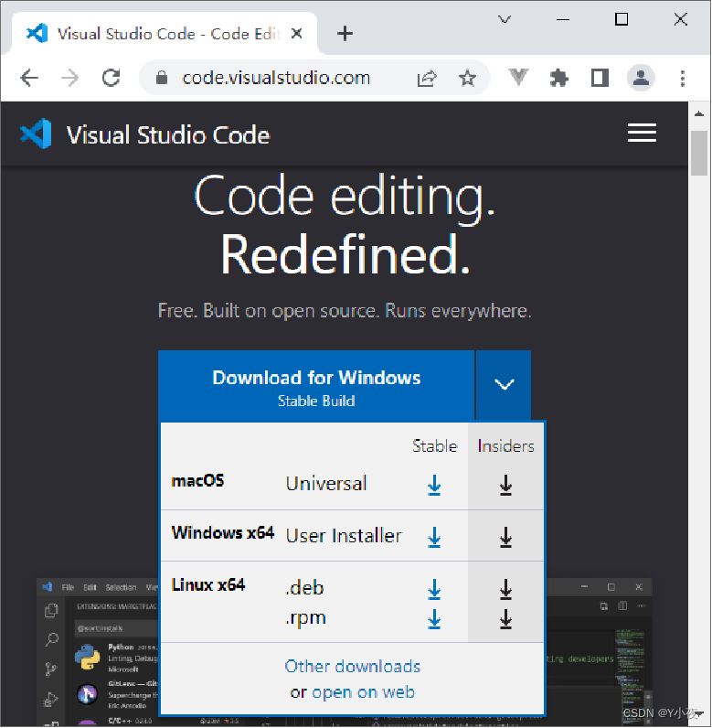Open the Vue devtools extension icon
Screen dimensions: 712x728
click(x=518, y=78)
